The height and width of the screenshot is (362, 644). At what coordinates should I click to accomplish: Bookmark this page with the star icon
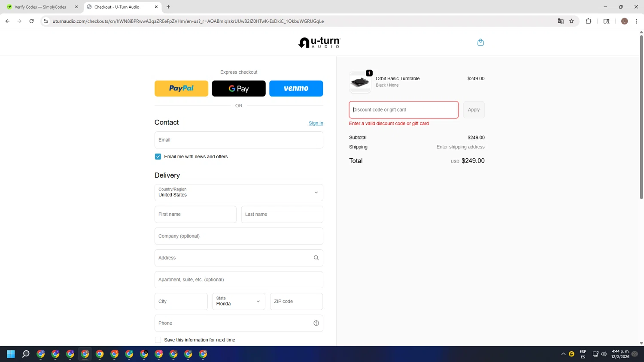571,21
